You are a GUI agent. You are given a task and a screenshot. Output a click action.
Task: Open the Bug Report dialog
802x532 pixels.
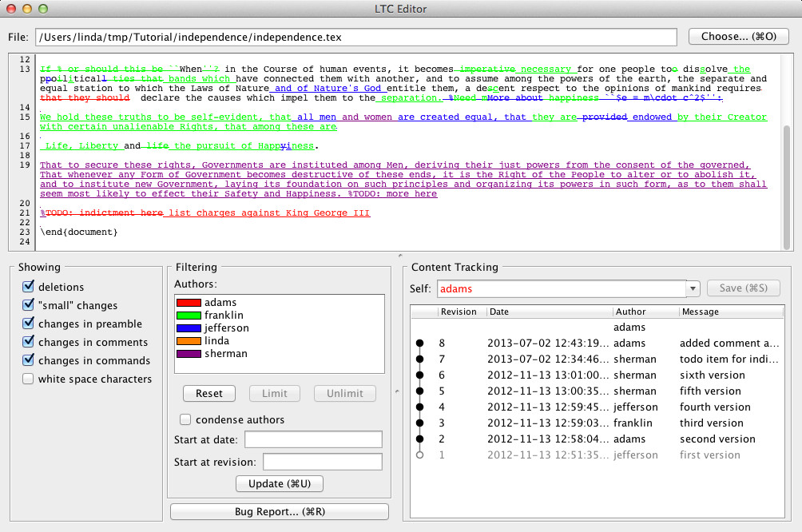click(280, 511)
